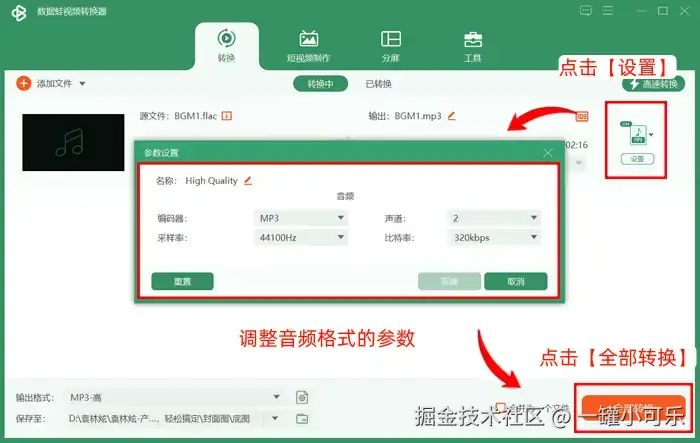Open the 工具 tab
The height and width of the screenshot is (443, 700).
[x=473, y=46]
